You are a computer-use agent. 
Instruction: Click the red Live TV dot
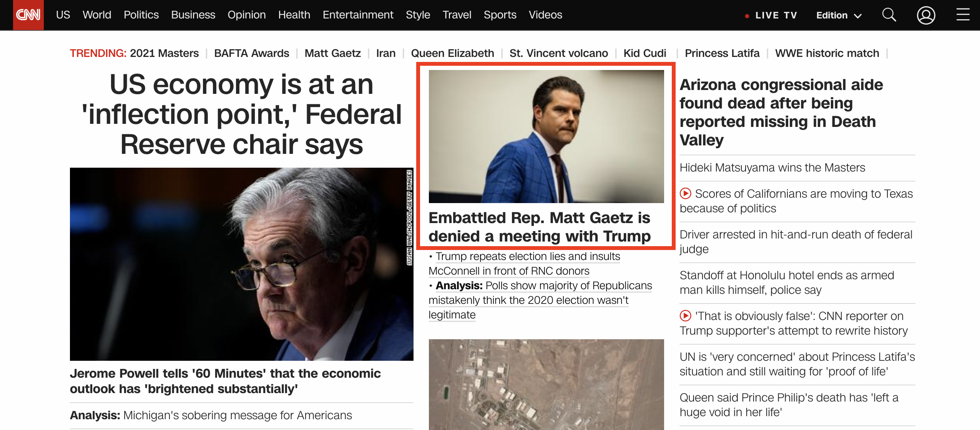click(x=747, y=16)
